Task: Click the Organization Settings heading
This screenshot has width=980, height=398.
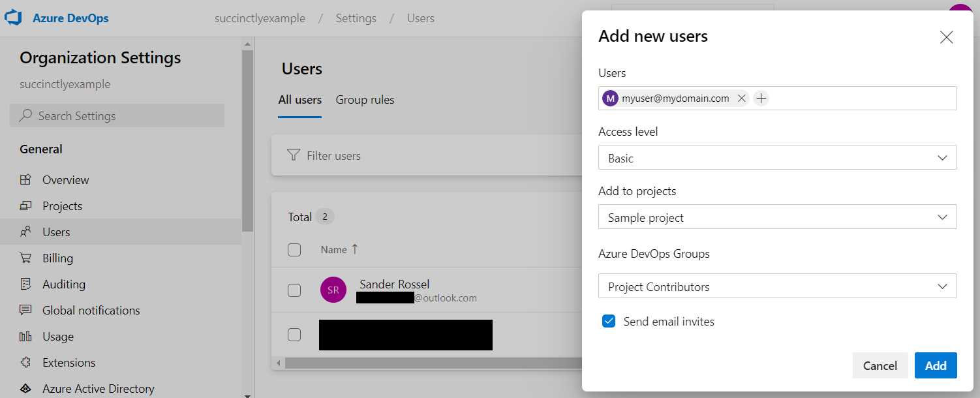Action: (x=100, y=57)
